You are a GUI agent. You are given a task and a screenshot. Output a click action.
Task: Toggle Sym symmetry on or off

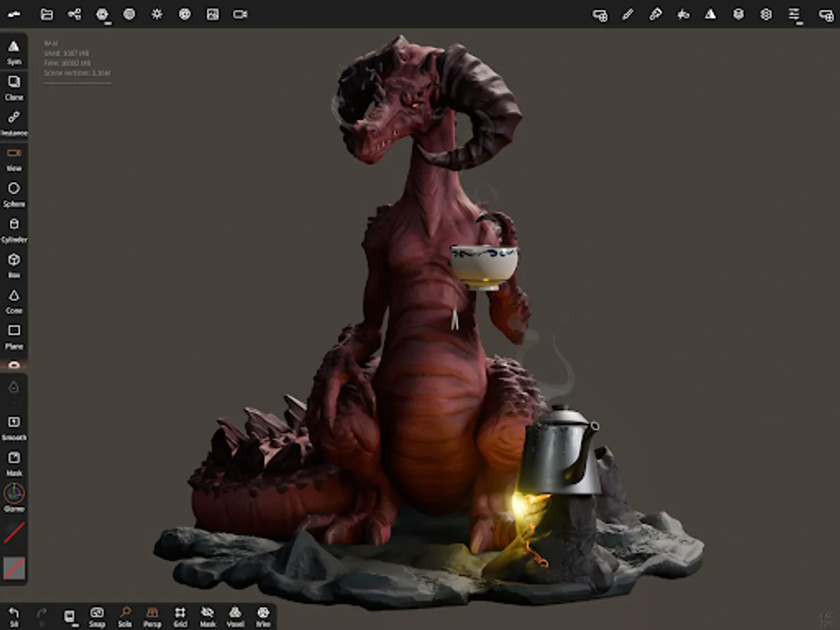14,51
